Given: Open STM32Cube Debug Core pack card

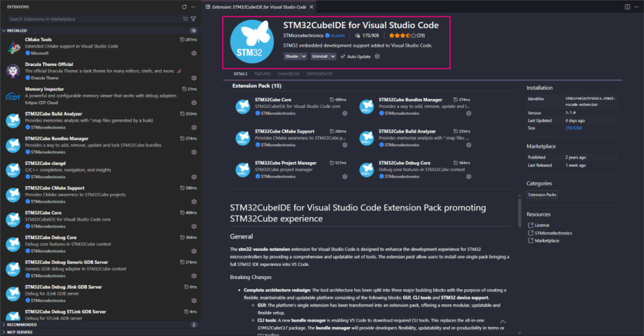Looking at the screenshot, I should [x=416, y=170].
